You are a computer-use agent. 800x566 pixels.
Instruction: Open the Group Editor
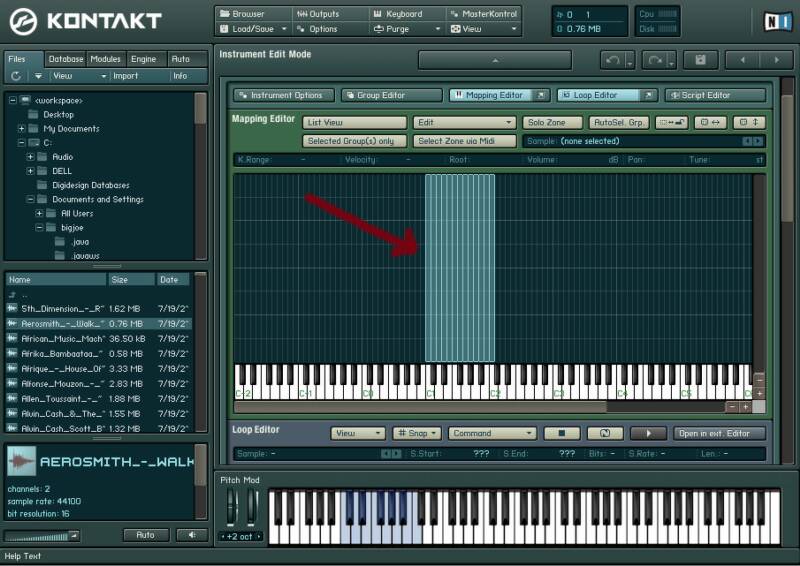391,95
